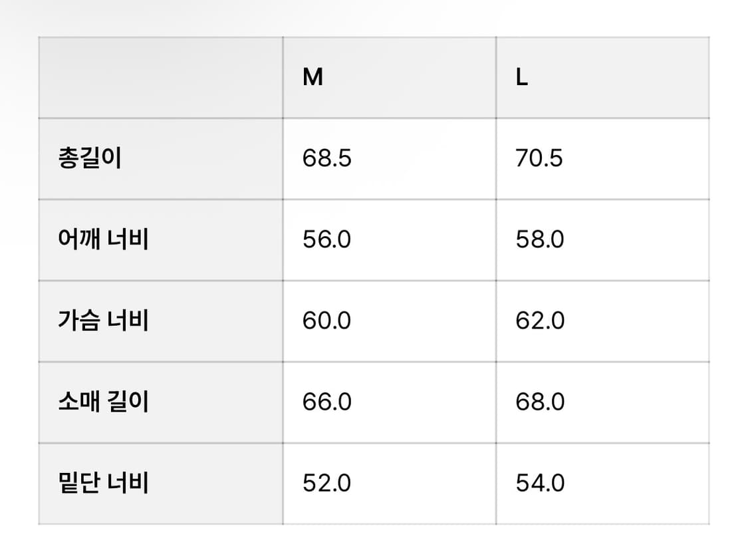Click the 52.0 hem width cell

pos(327,483)
